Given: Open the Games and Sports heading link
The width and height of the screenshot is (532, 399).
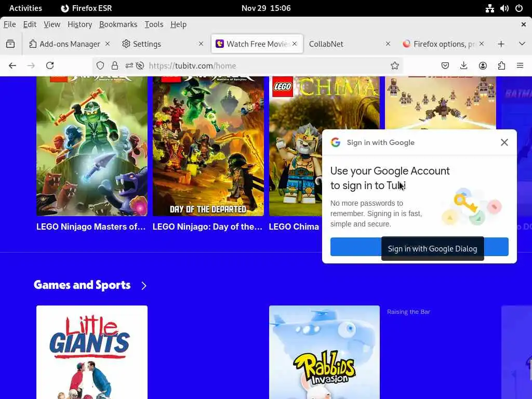Looking at the screenshot, I should (82, 285).
